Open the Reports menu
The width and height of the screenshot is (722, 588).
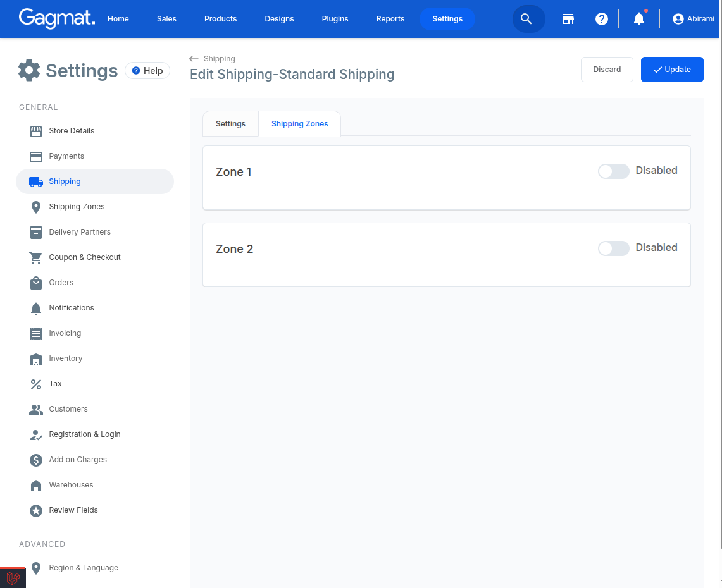click(x=390, y=19)
